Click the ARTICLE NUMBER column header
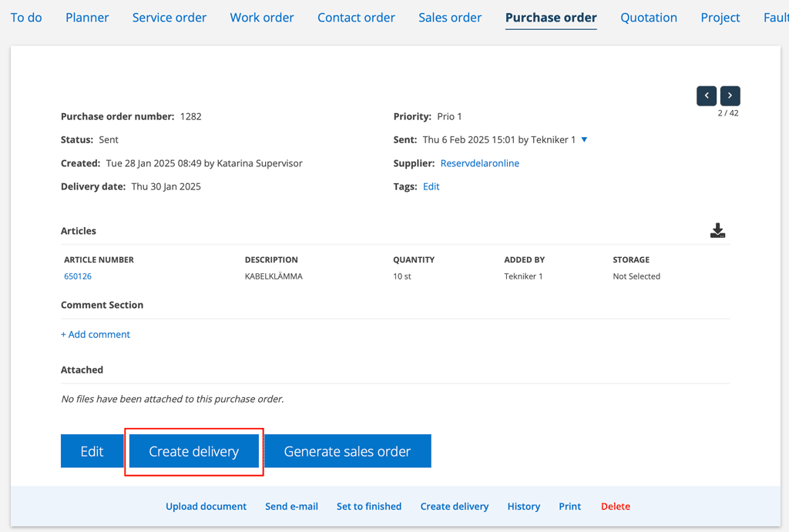 [x=99, y=259]
